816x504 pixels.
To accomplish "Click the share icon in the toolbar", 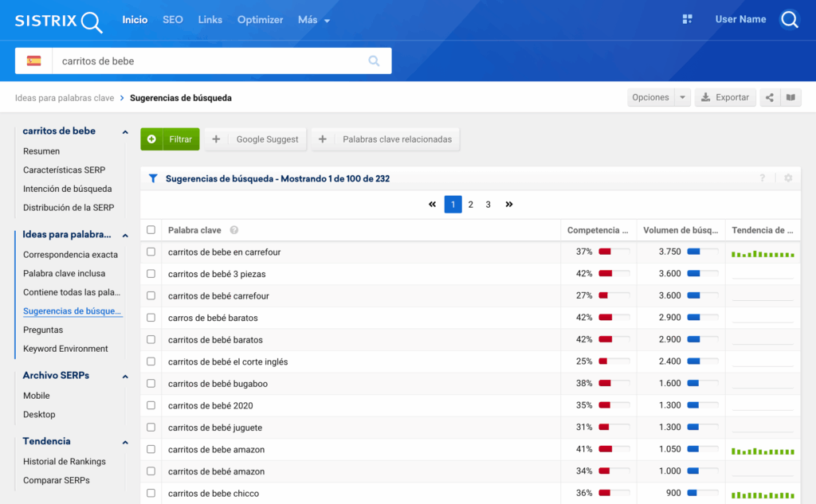I will click(769, 97).
